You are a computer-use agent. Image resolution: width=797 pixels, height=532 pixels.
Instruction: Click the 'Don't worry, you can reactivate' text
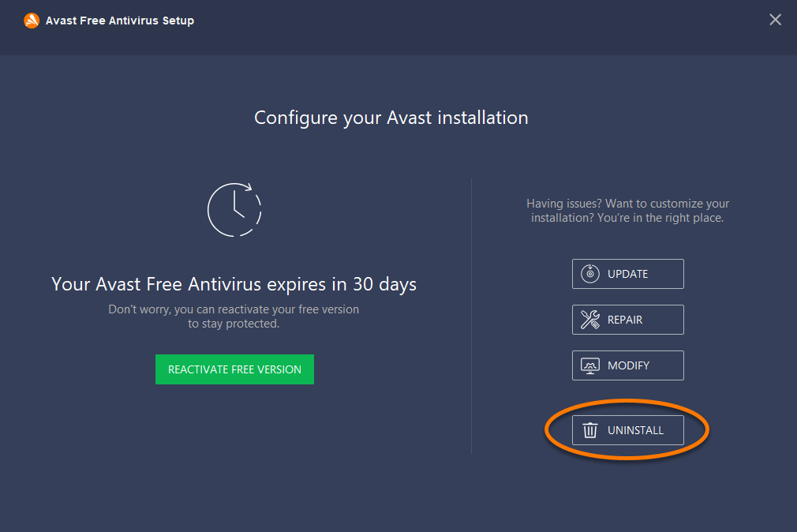234,309
